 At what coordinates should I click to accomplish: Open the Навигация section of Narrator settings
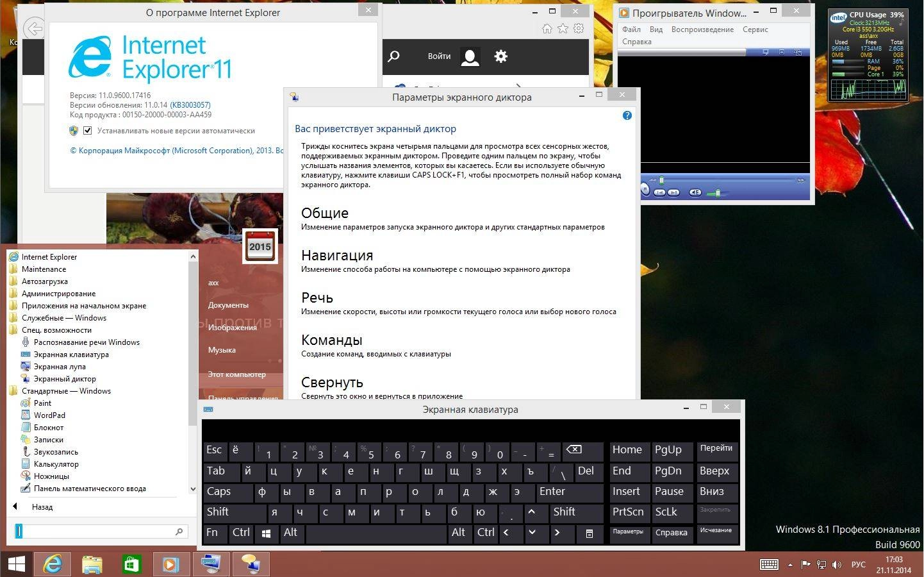point(337,255)
